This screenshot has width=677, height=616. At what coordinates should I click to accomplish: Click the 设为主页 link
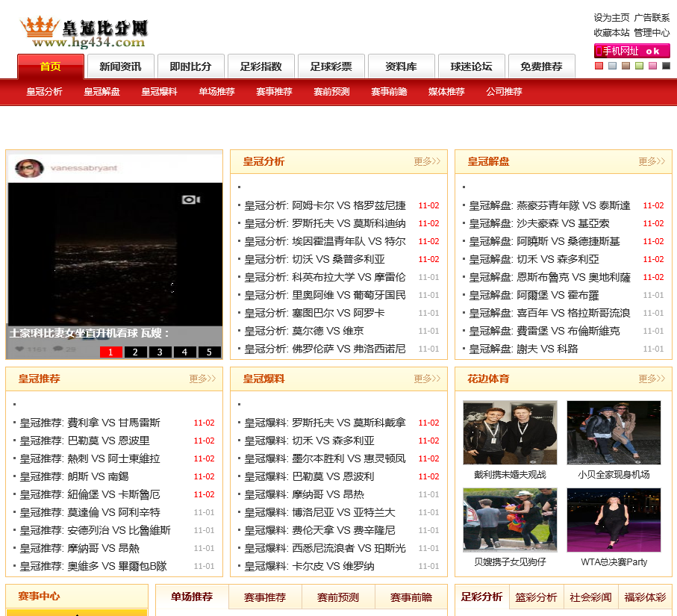pyautogui.click(x=611, y=17)
